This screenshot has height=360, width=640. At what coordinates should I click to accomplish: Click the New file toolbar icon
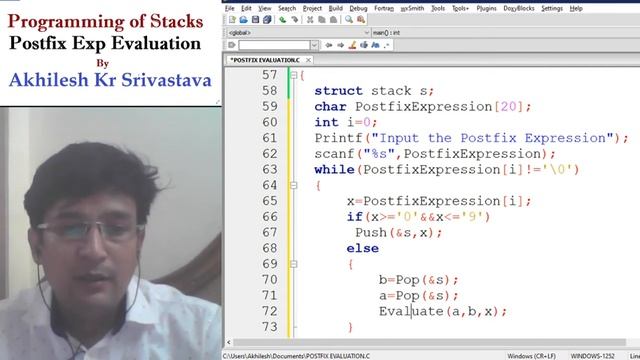(x=232, y=20)
